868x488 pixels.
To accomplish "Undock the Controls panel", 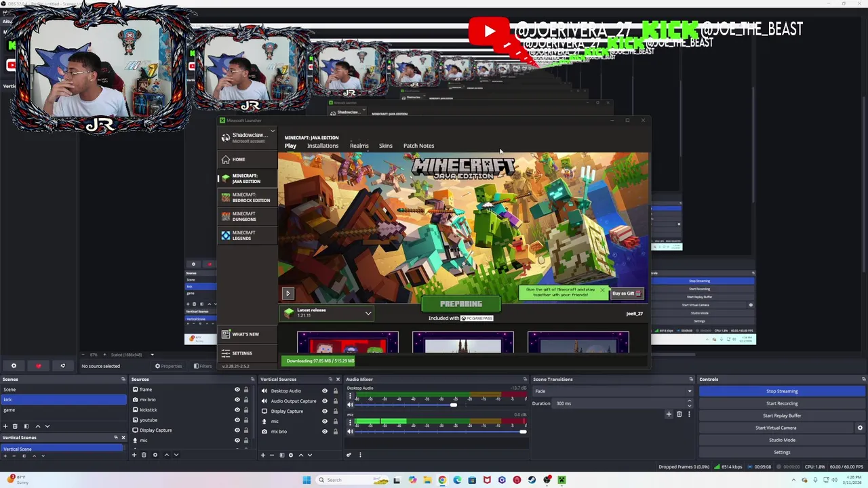I will tap(863, 380).
